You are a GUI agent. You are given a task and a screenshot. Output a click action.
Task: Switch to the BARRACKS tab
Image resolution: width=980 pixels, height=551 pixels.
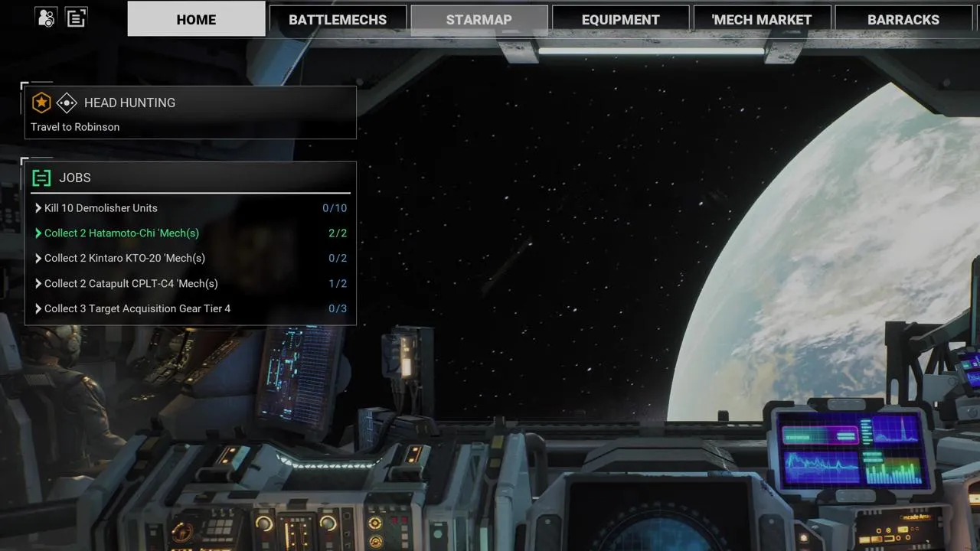click(903, 20)
